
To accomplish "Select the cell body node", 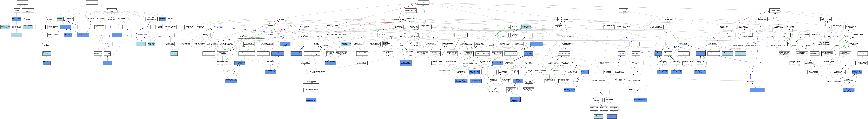I will pyautogui.click(x=162, y=19).
